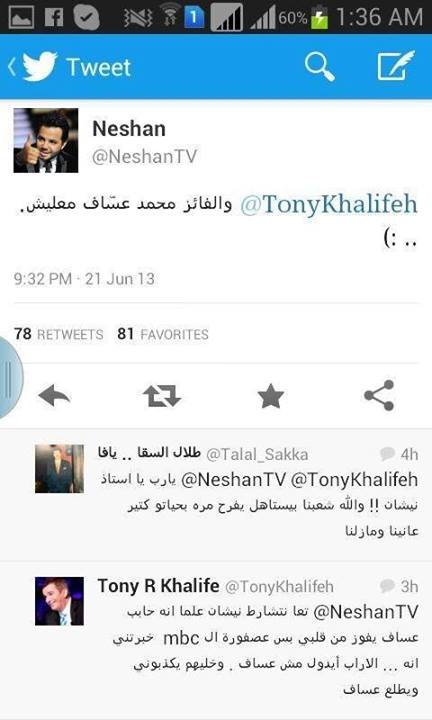Share the tweet via share icon

pyautogui.click(x=379, y=395)
